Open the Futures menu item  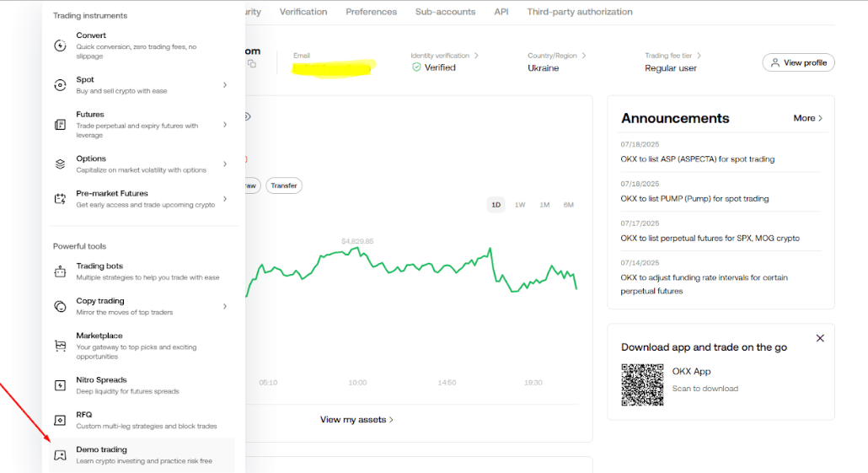pos(142,125)
